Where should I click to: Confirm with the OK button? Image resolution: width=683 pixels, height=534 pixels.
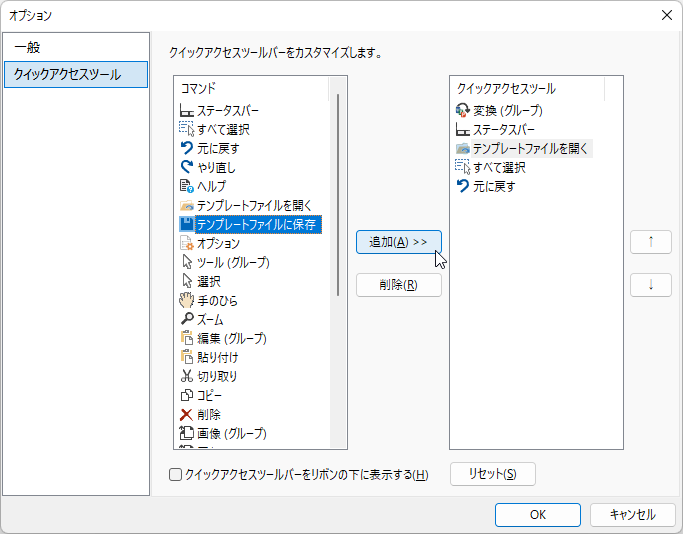coord(538,515)
